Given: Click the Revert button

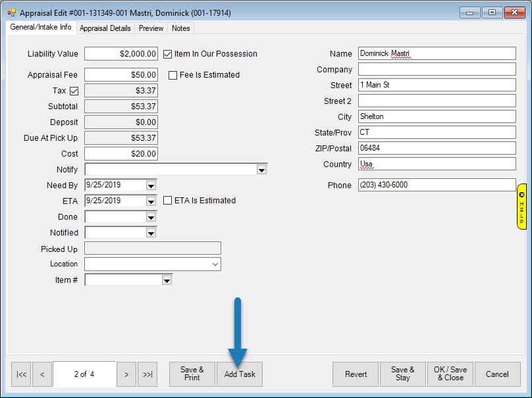Looking at the screenshot, I should [x=356, y=374].
